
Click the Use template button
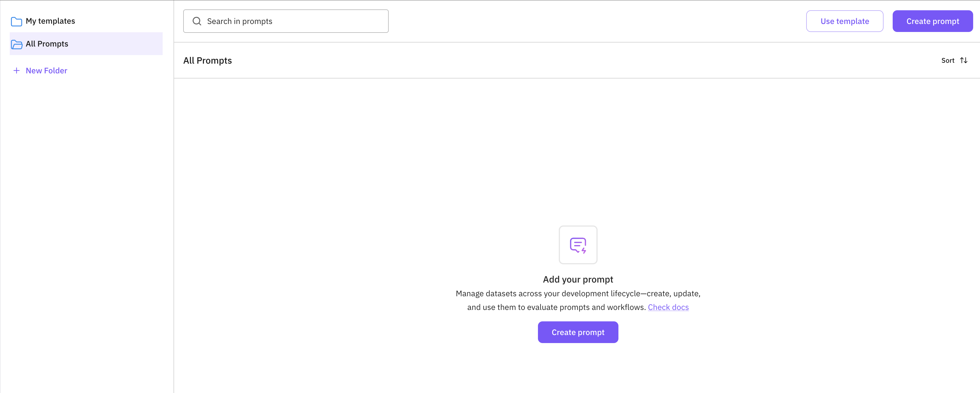pos(844,21)
